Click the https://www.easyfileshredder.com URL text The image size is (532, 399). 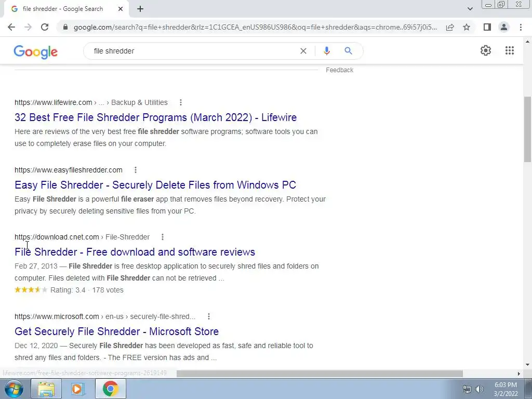click(69, 170)
